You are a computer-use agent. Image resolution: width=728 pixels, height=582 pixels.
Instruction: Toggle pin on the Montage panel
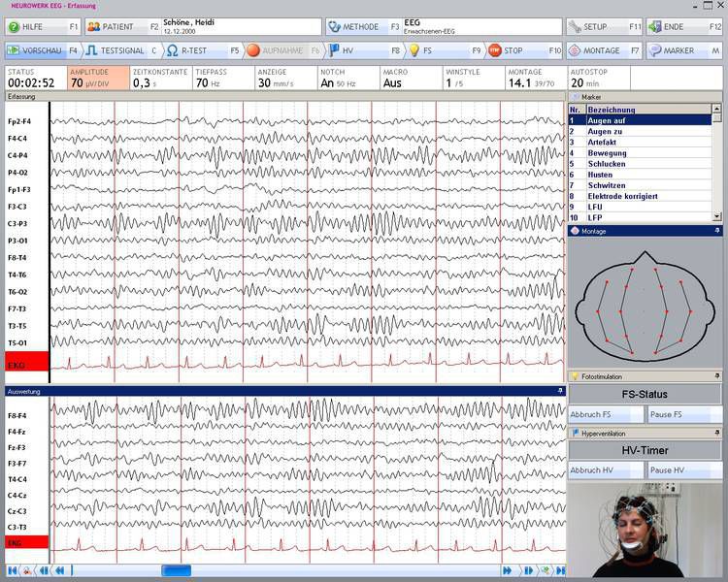[x=717, y=231]
